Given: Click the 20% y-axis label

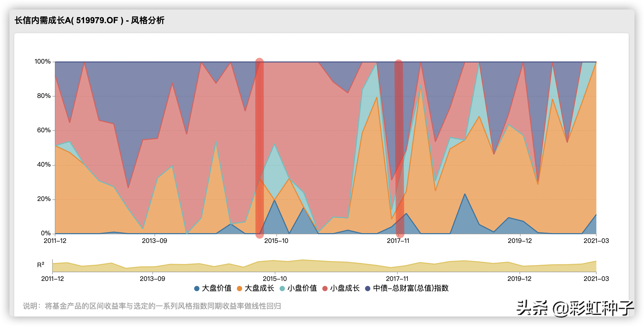Looking at the screenshot, I should point(44,199).
